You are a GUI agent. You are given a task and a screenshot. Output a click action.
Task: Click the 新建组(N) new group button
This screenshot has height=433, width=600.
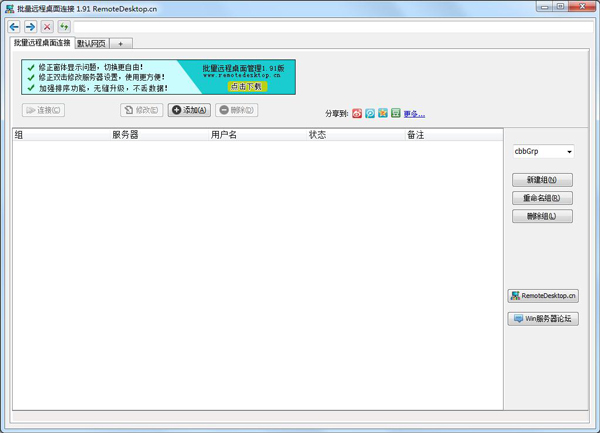(x=542, y=180)
